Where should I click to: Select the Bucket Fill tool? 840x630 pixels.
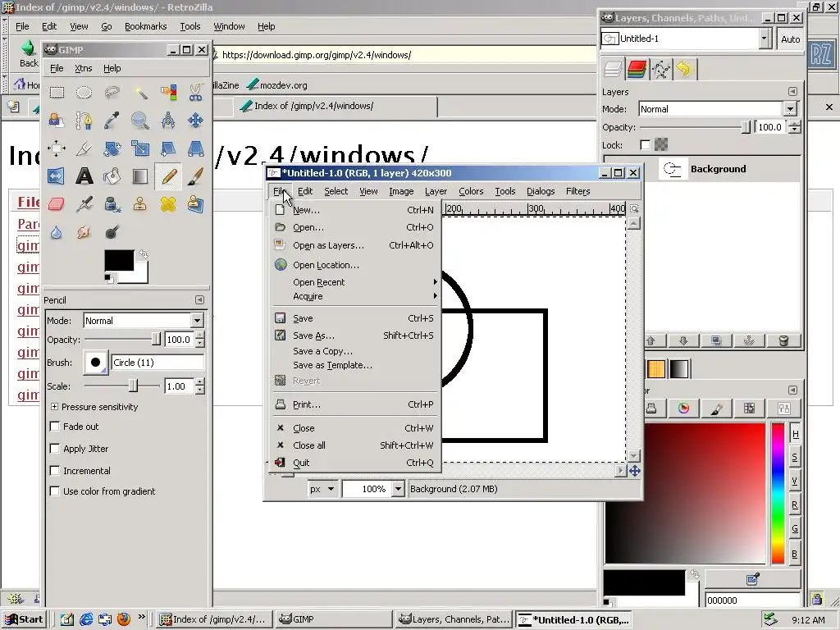click(x=112, y=176)
